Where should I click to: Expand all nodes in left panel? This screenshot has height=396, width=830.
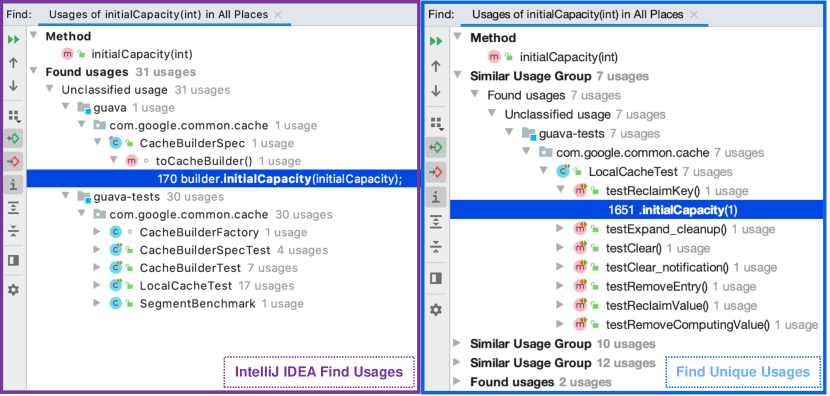click(x=13, y=208)
